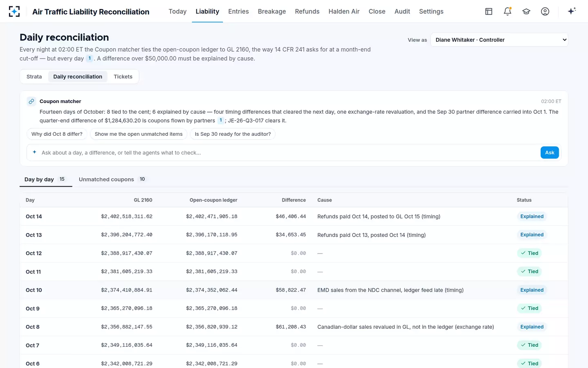Switch to the Breakage tab
Viewport: 588px width, 368px height.
[x=272, y=11]
